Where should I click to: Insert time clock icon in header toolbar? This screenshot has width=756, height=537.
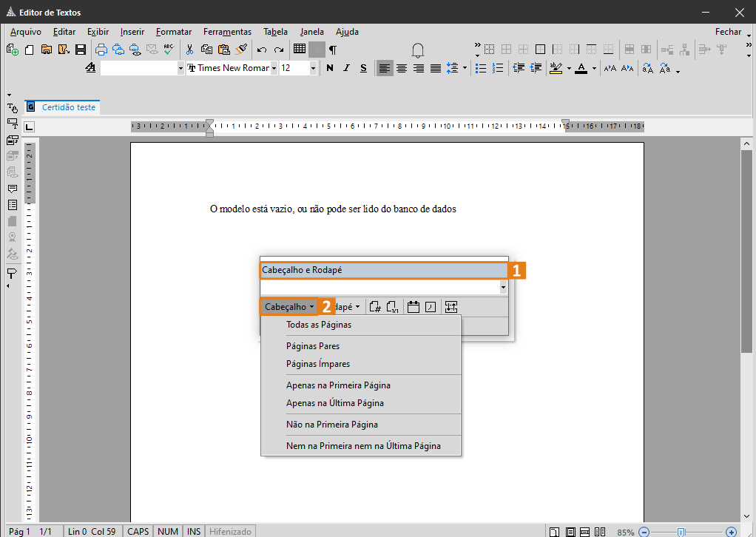pos(431,306)
